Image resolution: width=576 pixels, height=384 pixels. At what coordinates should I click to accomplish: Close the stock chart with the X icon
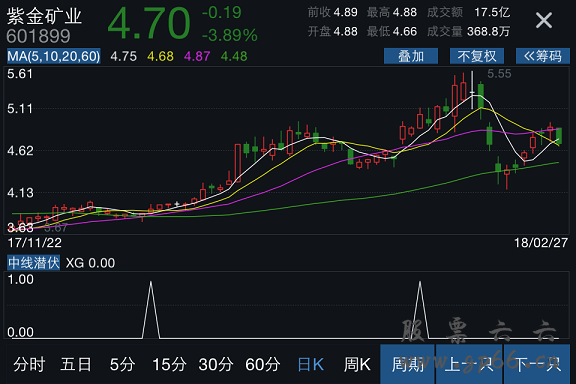(x=544, y=20)
